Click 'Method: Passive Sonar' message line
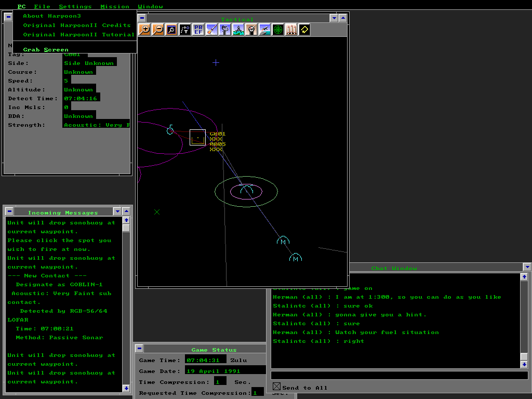Image resolution: width=532 pixels, height=399 pixels. pyautogui.click(x=59, y=337)
